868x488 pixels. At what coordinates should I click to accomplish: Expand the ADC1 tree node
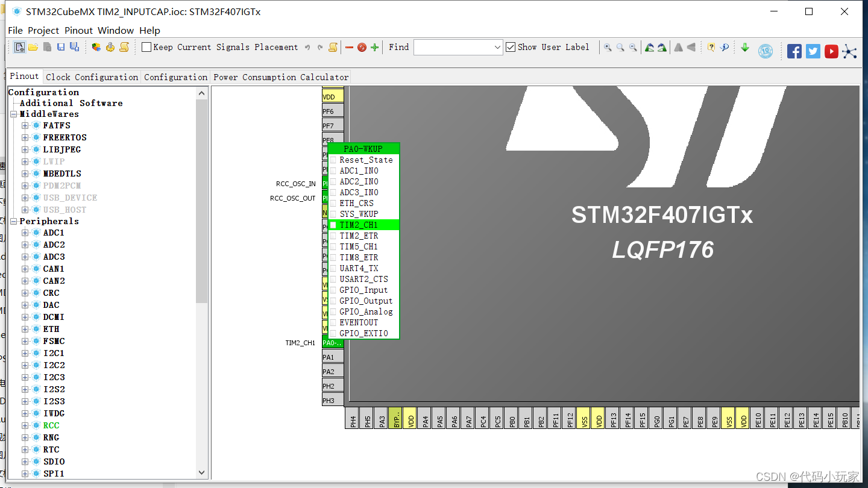click(25, 233)
